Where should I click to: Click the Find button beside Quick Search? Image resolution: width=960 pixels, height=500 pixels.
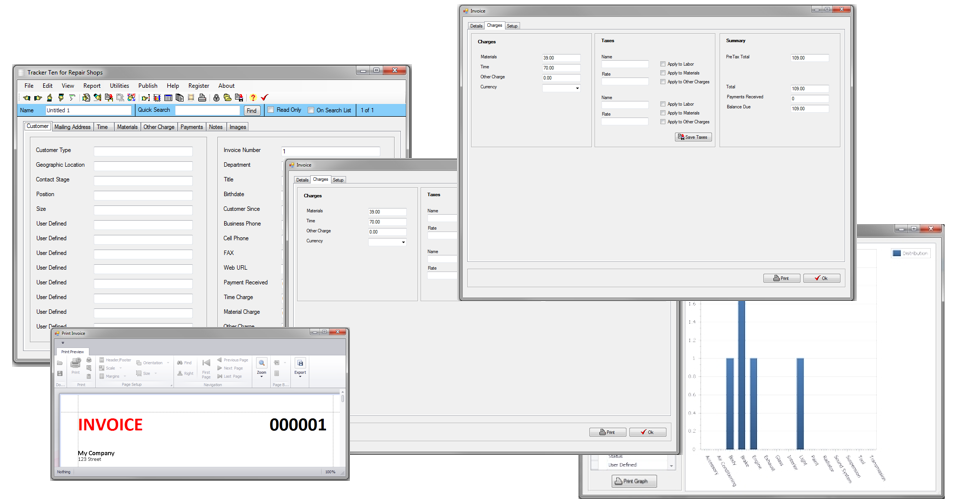pyautogui.click(x=252, y=111)
